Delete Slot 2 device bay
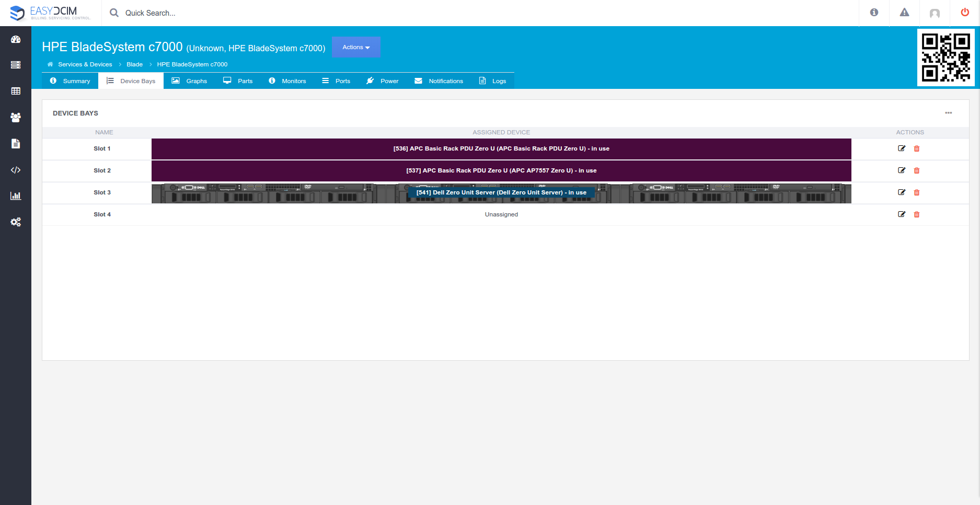 [x=917, y=170]
